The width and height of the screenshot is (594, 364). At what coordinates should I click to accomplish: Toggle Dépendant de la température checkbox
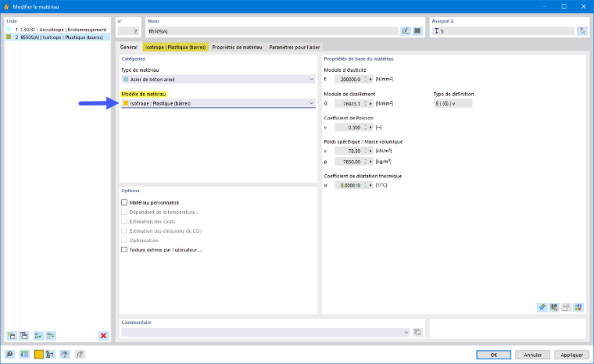124,212
